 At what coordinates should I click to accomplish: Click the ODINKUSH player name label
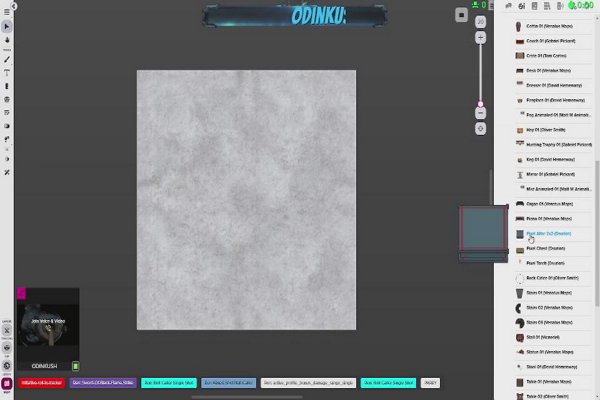[44, 366]
